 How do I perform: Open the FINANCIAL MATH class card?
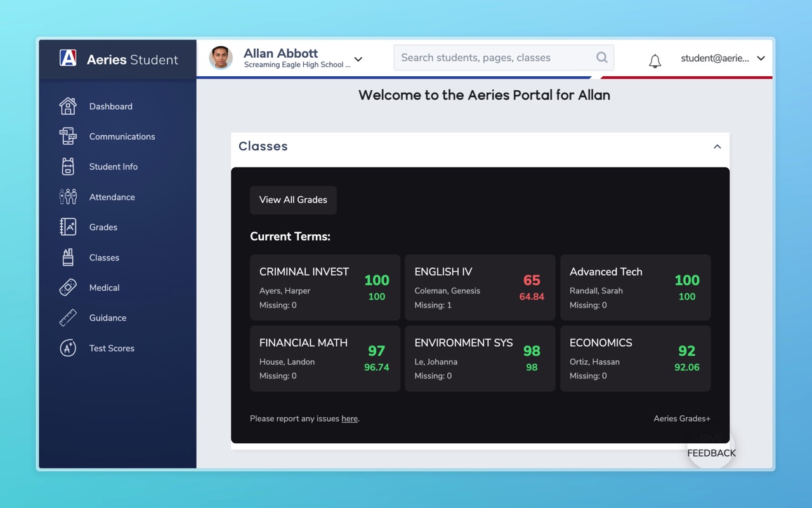click(x=325, y=358)
